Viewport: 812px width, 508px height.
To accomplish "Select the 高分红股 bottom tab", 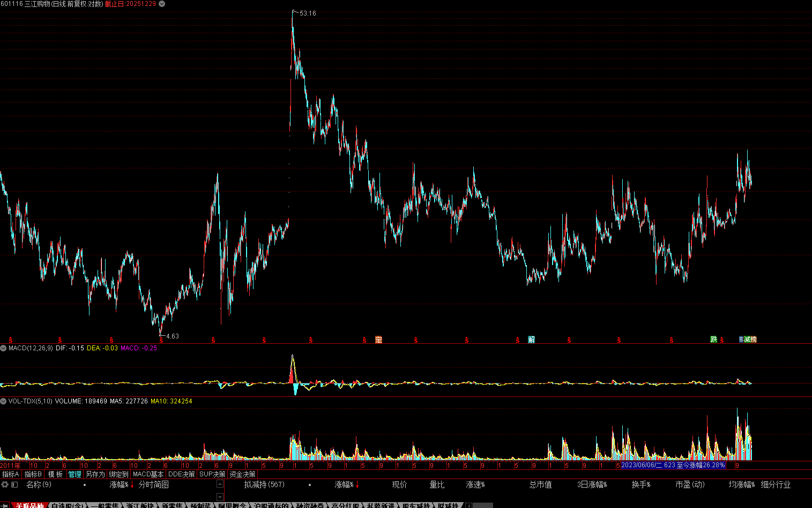I will [x=345, y=505].
